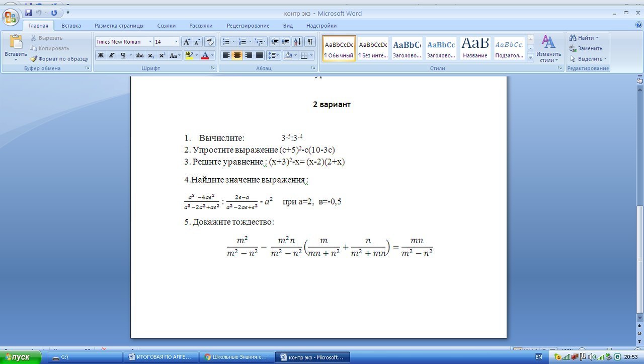Toggle strikethrough formatting
The height and width of the screenshot is (364, 644).
click(140, 55)
